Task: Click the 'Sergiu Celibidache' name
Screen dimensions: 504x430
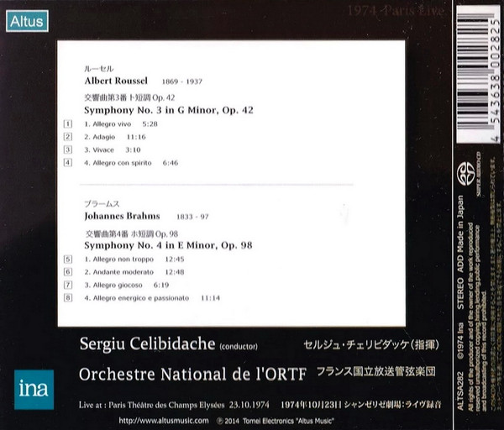Action: tap(148, 344)
